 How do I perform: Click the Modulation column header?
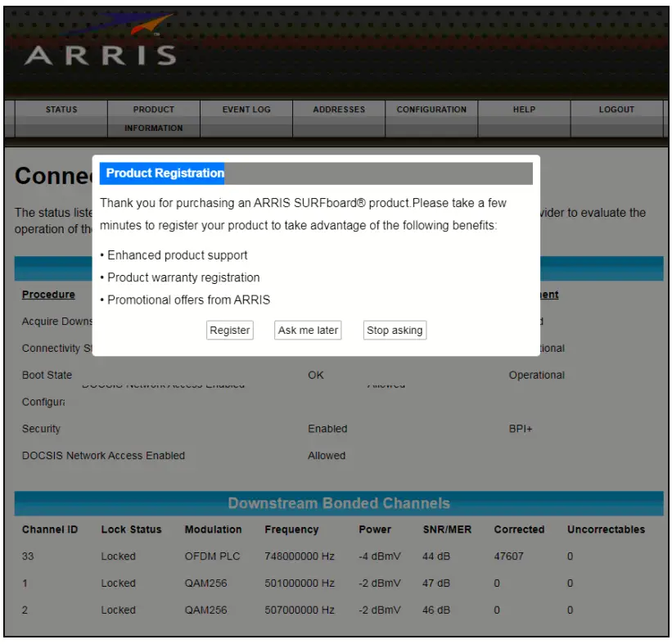(213, 529)
